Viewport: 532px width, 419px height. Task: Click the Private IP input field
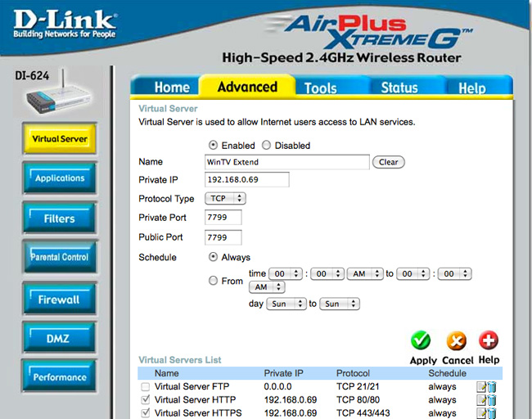tap(246, 180)
